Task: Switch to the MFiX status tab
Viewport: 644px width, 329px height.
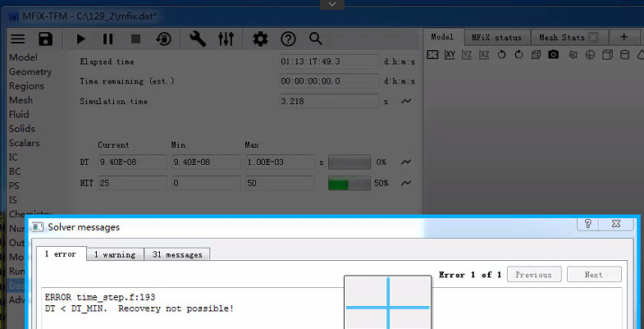Action: (496, 38)
